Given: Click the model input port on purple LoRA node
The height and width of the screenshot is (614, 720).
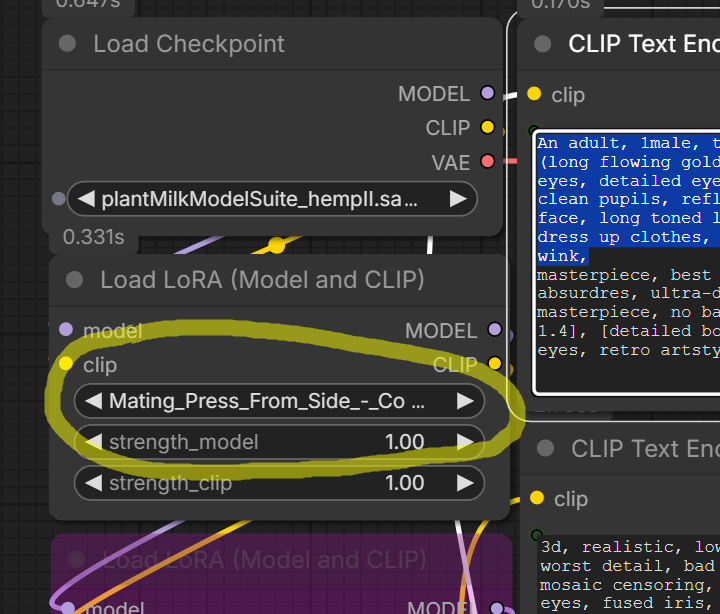Looking at the screenshot, I should tap(68, 608).
